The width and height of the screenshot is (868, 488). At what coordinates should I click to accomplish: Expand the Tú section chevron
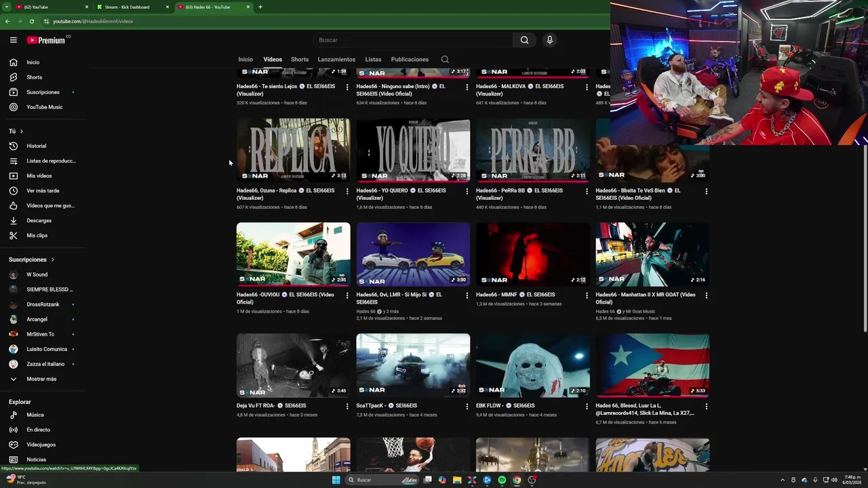pyautogui.click(x=21, y=131)
